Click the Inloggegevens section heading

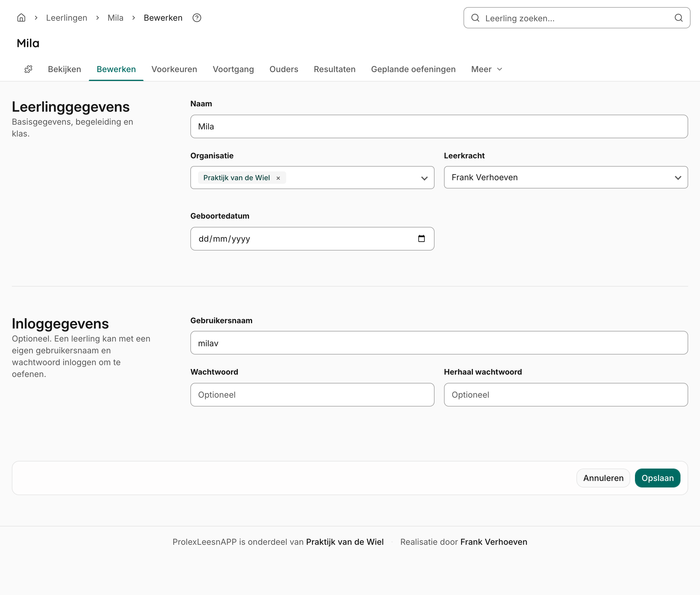[60, 324]
